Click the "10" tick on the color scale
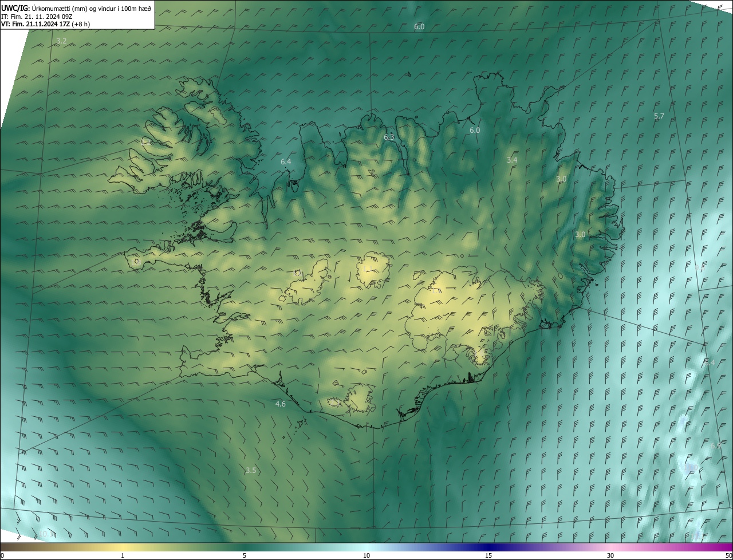The width and height of the screenshot is (733, 560). coord(366,555)
